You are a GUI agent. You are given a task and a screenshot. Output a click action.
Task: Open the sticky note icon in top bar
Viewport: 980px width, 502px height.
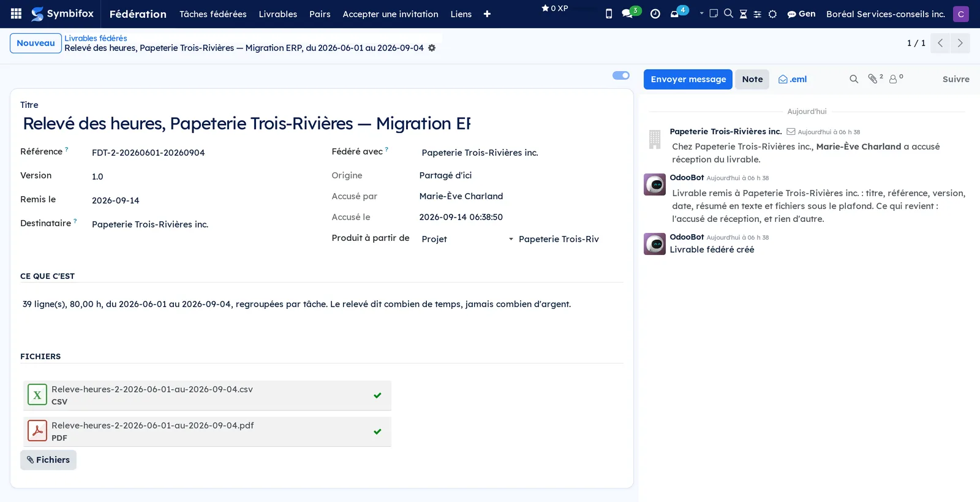(714, 13)
